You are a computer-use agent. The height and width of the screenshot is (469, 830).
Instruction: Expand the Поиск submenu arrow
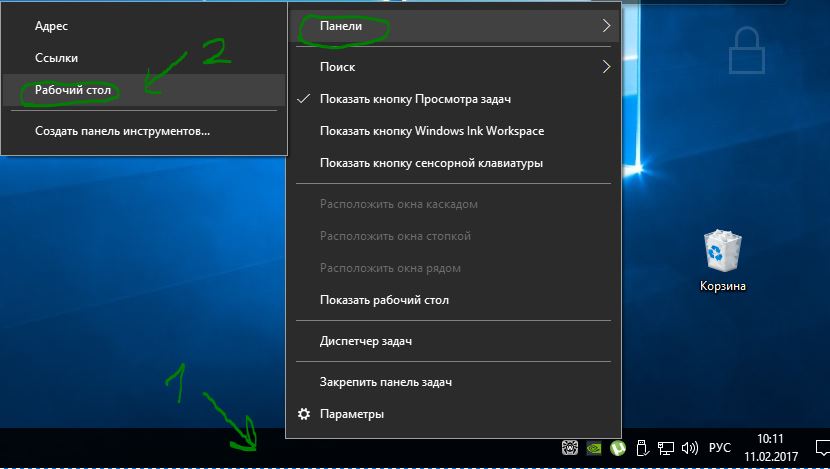click(606, 67)
